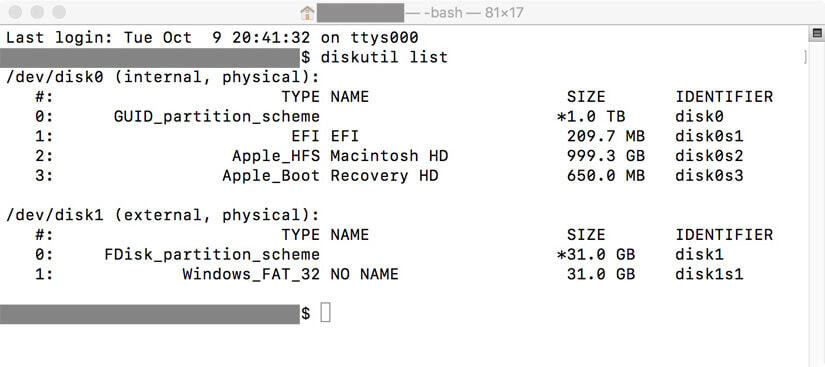Click the home folder icon in title bar

[x=307, y=12]
